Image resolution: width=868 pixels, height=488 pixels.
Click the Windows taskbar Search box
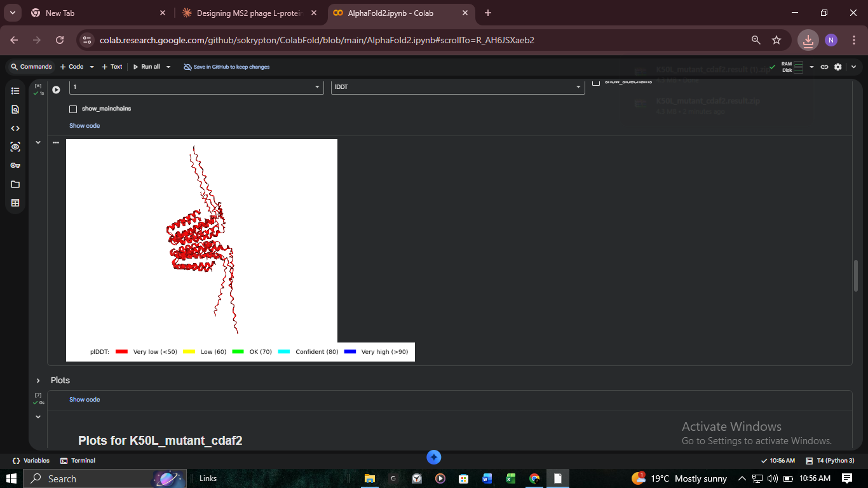point(105,478)
